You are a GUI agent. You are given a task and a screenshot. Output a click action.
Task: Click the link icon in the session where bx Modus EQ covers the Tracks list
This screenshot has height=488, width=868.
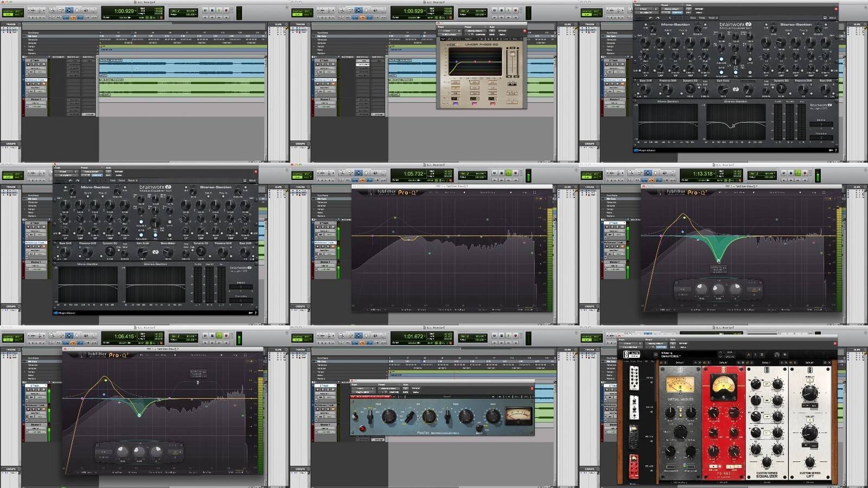[x=155, y=252]
